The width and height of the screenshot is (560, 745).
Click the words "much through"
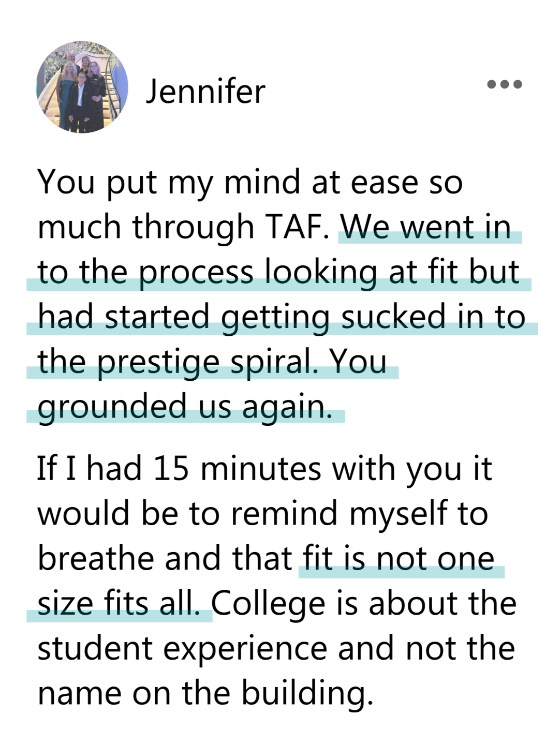[x=146, y=227]
